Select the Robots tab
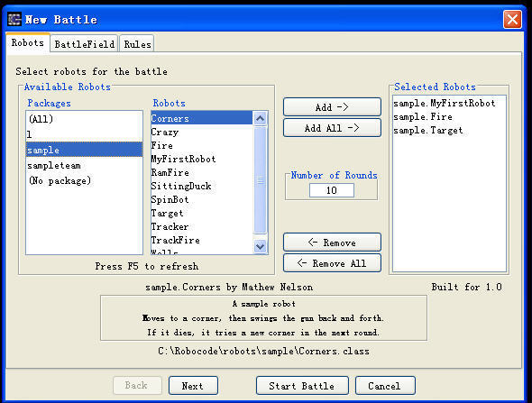The width and height of the screenshot is (532, 403). (x=28, y=42)
